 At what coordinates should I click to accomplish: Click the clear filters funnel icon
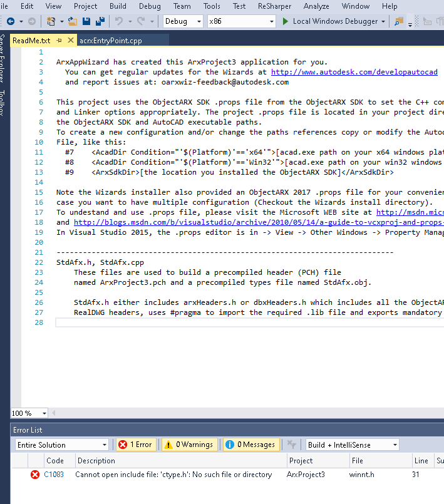pyautogui.click(x=291, y=445)
